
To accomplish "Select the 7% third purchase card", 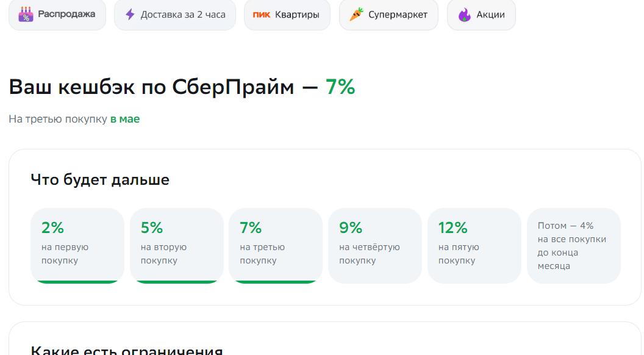I will (276, 246).
